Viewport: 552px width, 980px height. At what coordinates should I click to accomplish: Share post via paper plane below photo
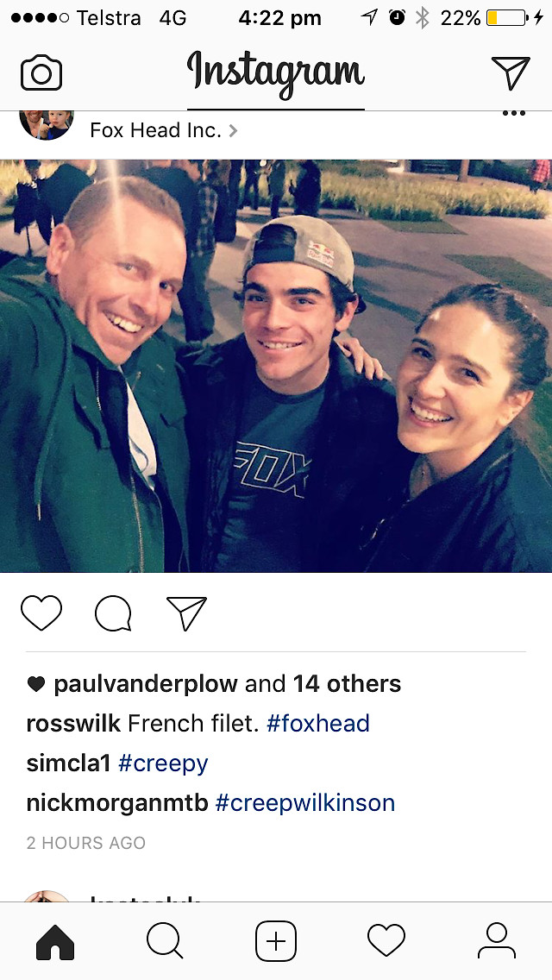[x=186, y=613]
